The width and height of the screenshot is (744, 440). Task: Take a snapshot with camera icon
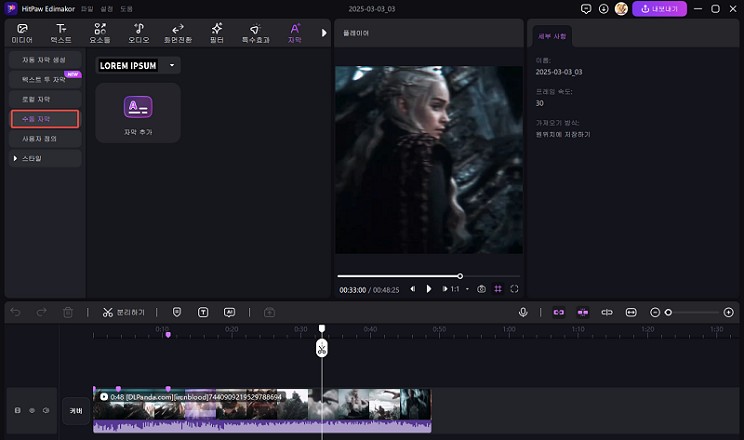coord(481,289)
